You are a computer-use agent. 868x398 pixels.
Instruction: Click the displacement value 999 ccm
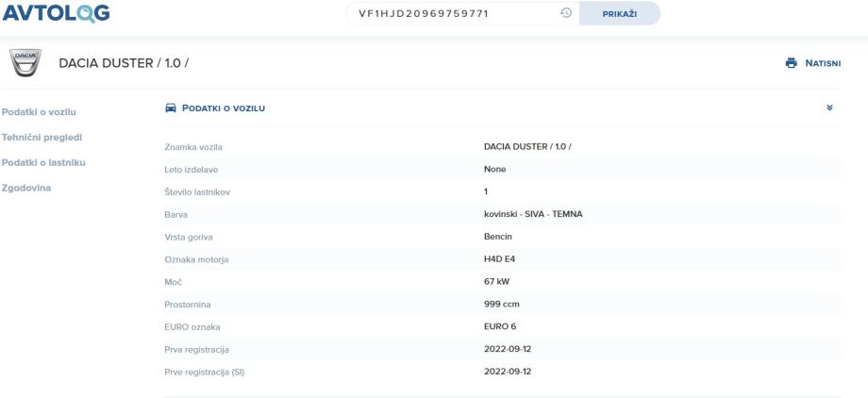502,304
